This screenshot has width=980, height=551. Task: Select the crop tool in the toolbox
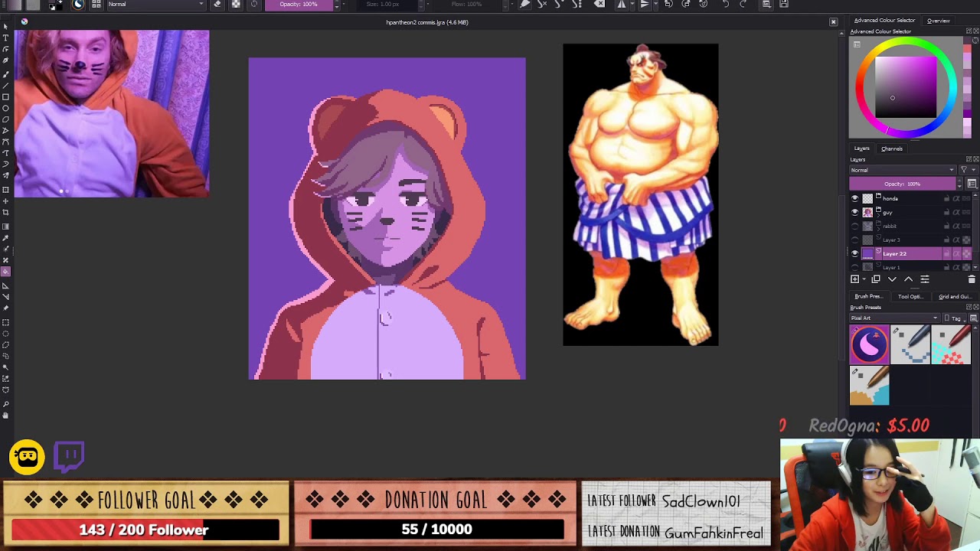[x=5, y=212]
